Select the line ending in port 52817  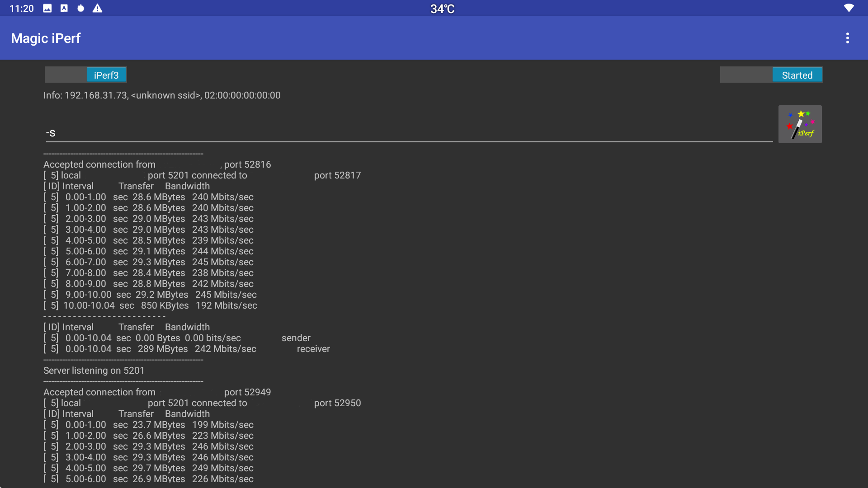tap(202, 175)
